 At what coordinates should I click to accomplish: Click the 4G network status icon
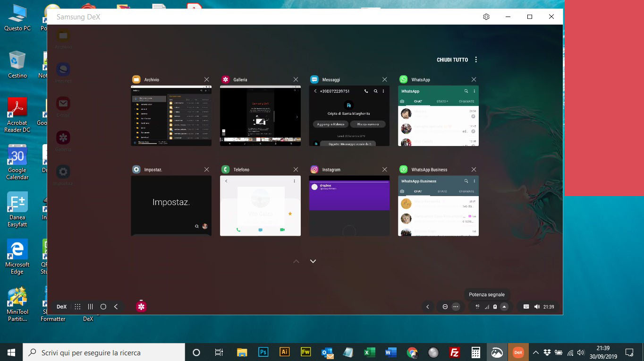pyautogui.click(x=478, y=307)
